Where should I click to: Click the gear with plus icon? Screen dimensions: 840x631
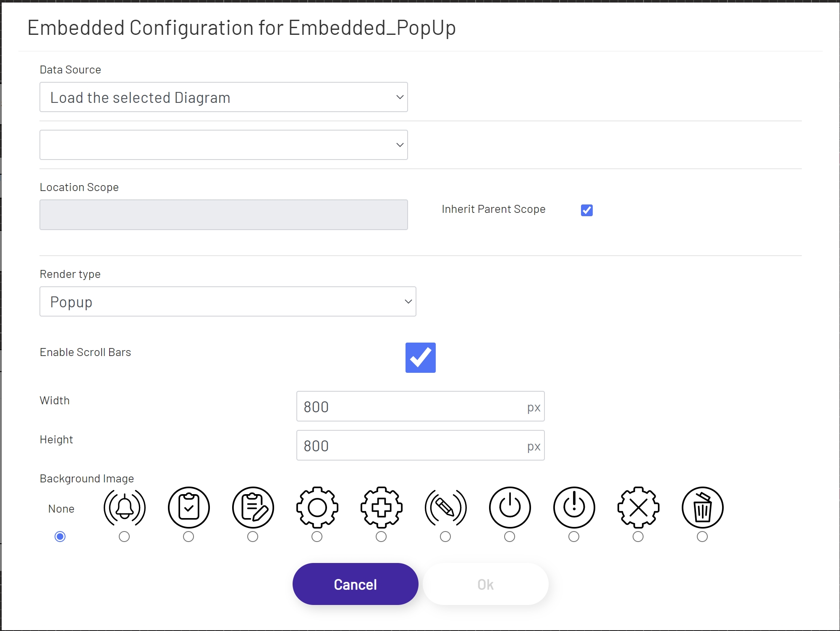tap(381, 508)
